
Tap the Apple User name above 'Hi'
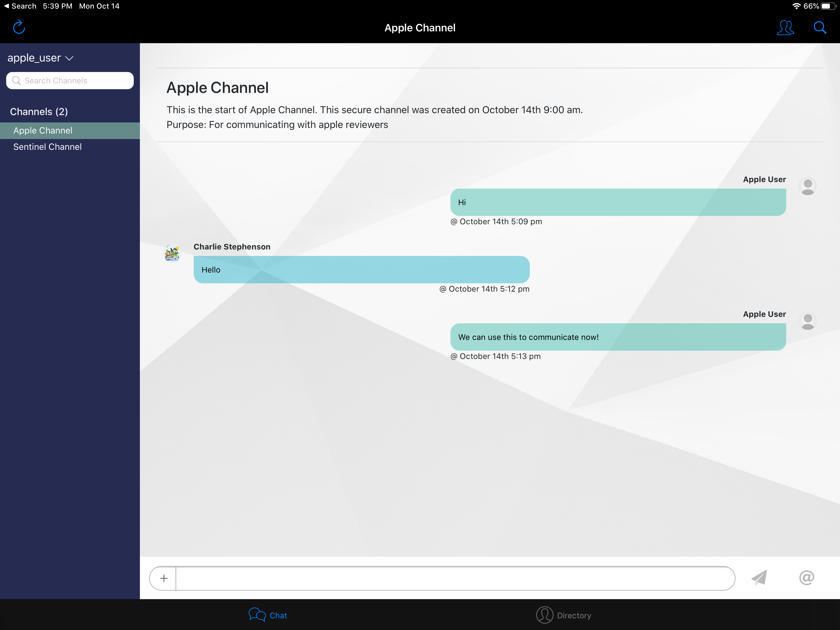764,179
